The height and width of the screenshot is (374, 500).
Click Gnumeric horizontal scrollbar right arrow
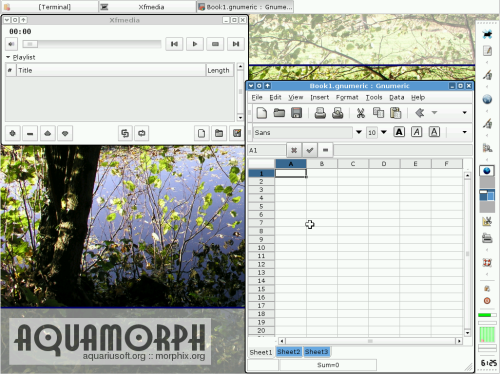tap(459, 341)
